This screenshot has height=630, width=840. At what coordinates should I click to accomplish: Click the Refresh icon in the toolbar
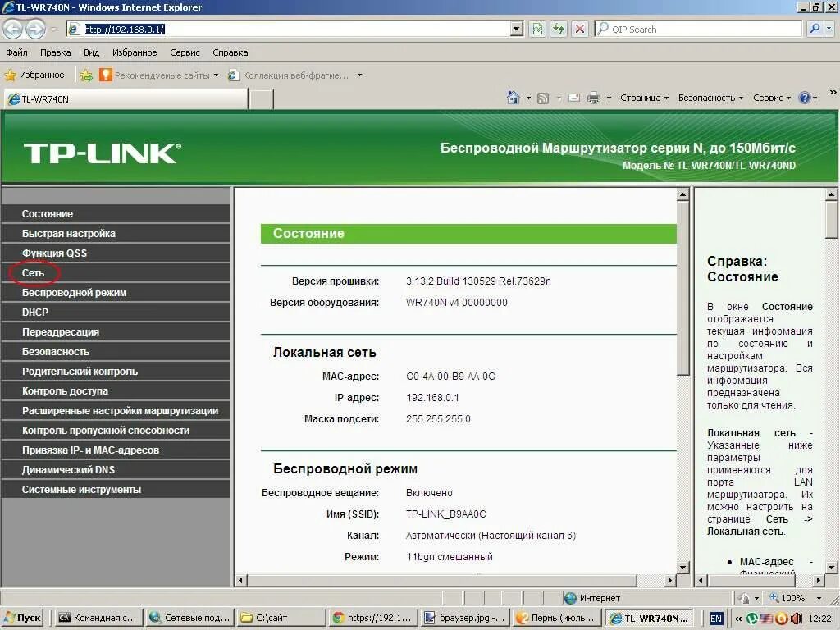coord(559,29)
